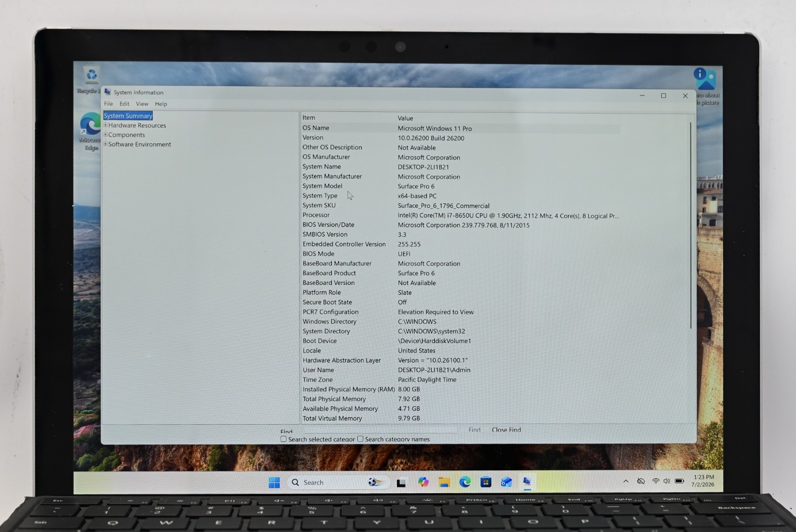This screenshot has height=532, width=796.
Task: Open Task View from the taskbar
Action: tap(401, 482)
